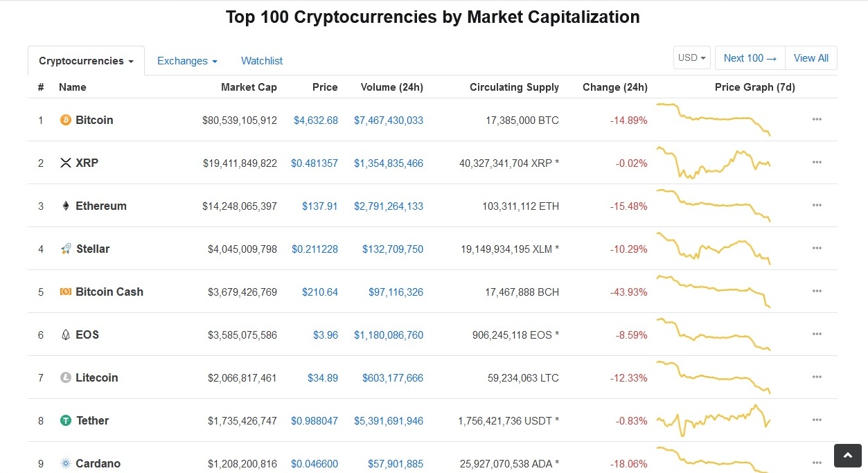Expand the Exchanges dropdown
Screen dimensions: 868x473
tap(187, 61)
